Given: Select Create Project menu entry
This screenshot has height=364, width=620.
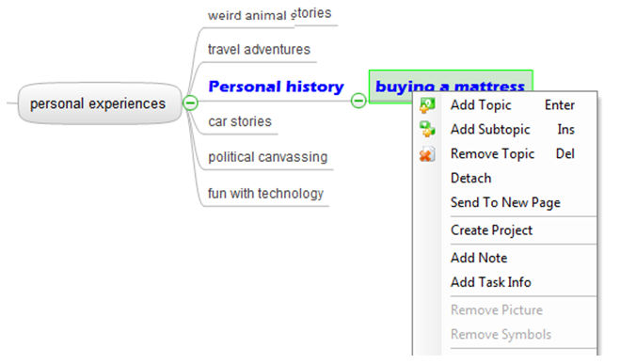Looking at the screenshot, I should tap(505, 230).
